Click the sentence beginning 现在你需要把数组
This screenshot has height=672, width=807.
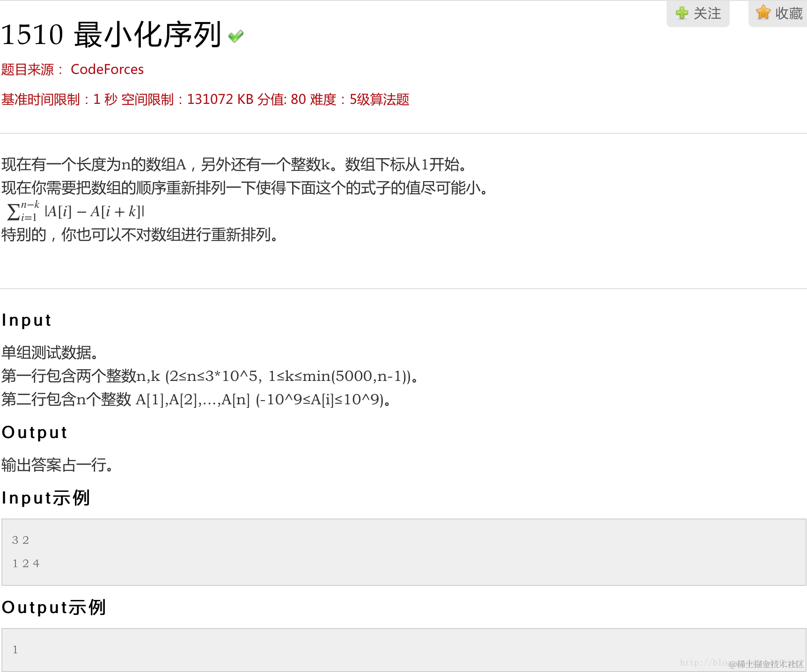(245, 188)
